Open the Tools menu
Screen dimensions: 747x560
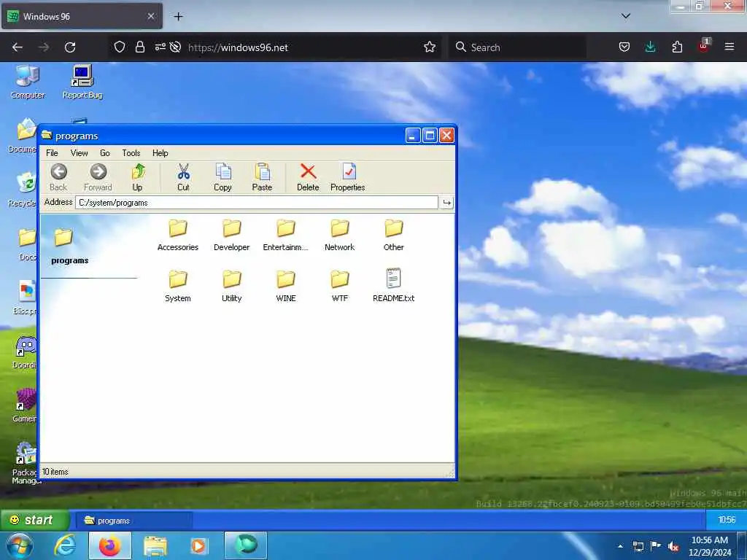click(x=131, y=153)
